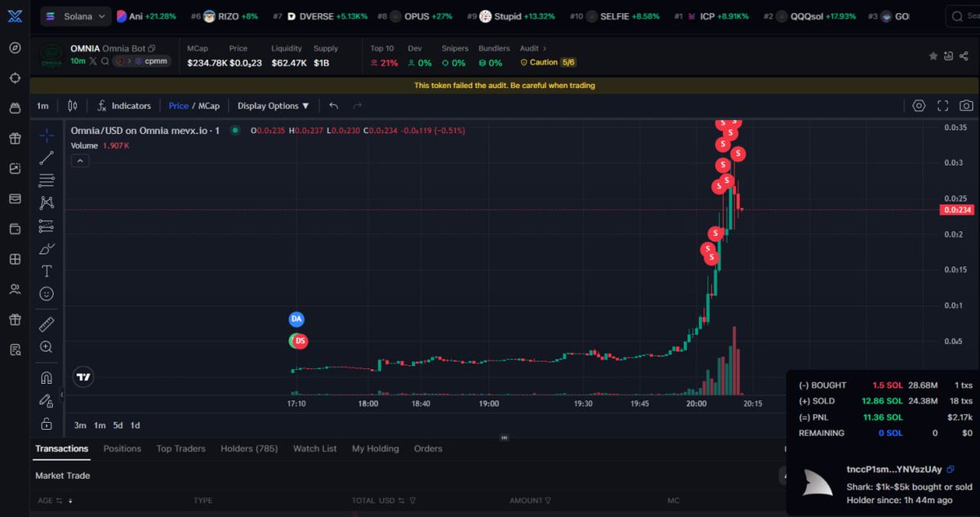Switch to the Positions tab
Viewport: 980px width, 517px height.
(x=122, y=448)
